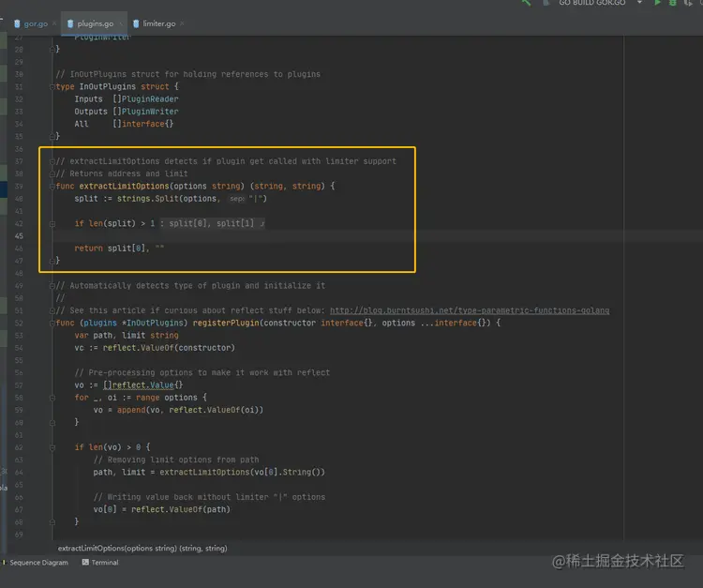This screenshot has width=703, height=588.
Task: Collapse the comment block starting at line 49
Action: point(52,286)
